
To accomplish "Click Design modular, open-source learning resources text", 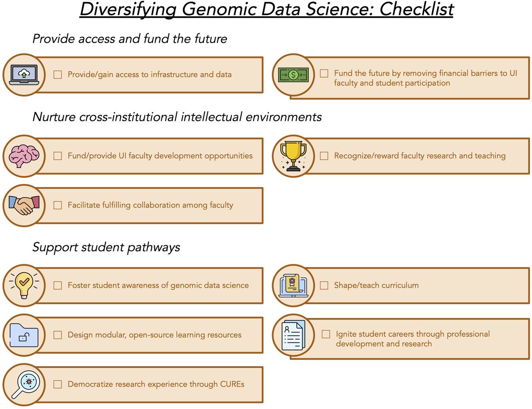I will click(x=155, y=335).
